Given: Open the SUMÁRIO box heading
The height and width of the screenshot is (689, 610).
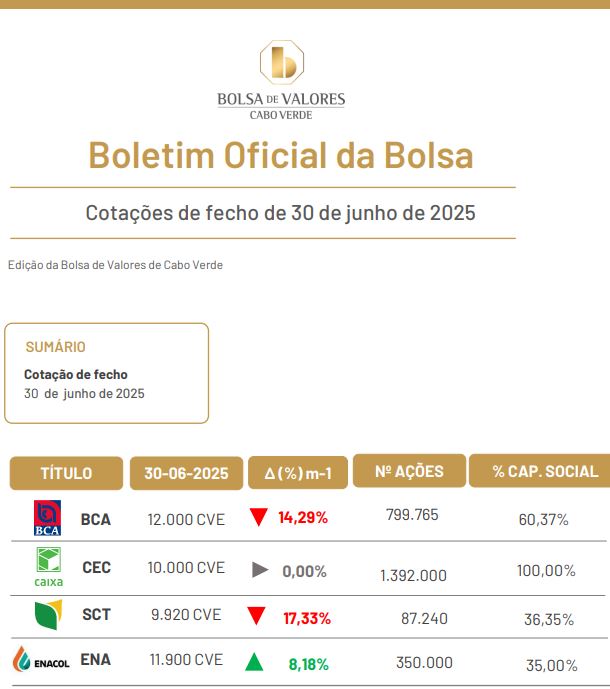Looking at the screenshot, I should coord(55,347).
